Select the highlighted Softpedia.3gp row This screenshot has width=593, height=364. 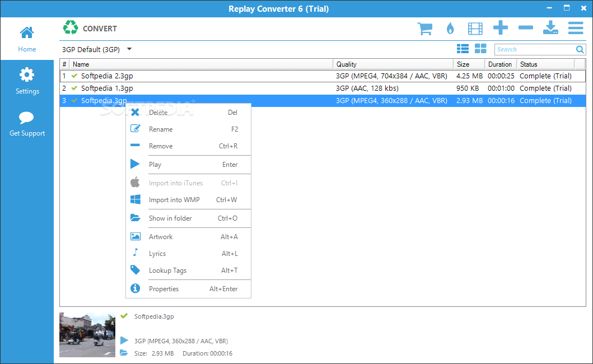tap(323, 101)
